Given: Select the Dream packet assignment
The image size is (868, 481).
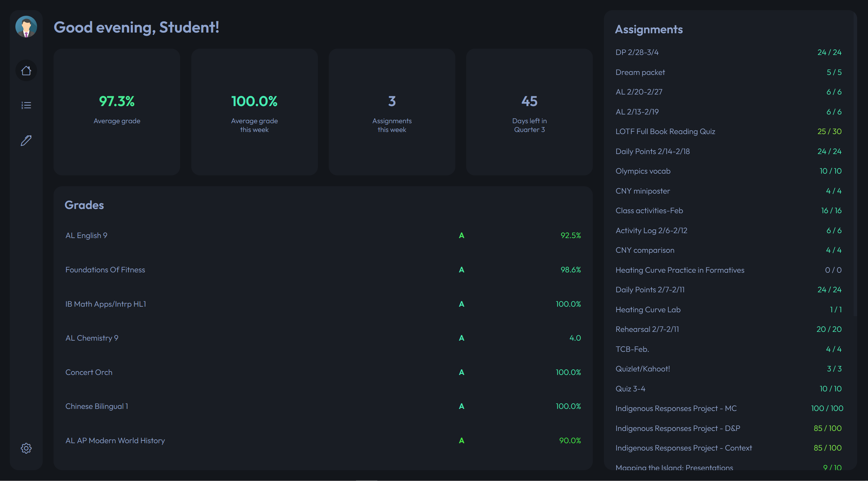Looking at the screenshot, I should (728, 72).
